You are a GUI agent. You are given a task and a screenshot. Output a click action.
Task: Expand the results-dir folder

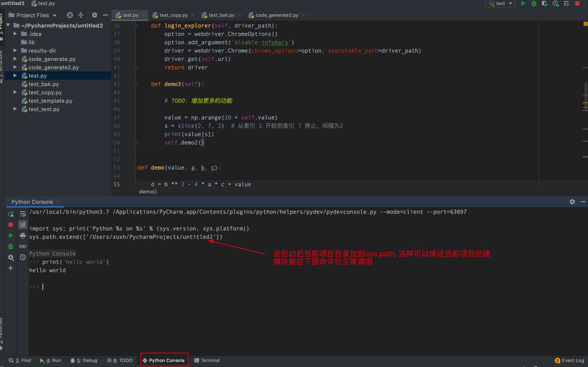pos(15,51)
